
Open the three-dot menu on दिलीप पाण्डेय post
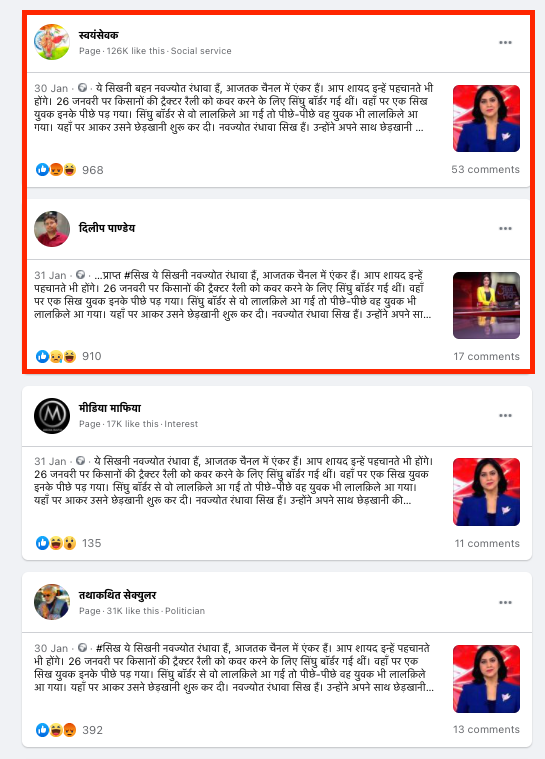505,228
